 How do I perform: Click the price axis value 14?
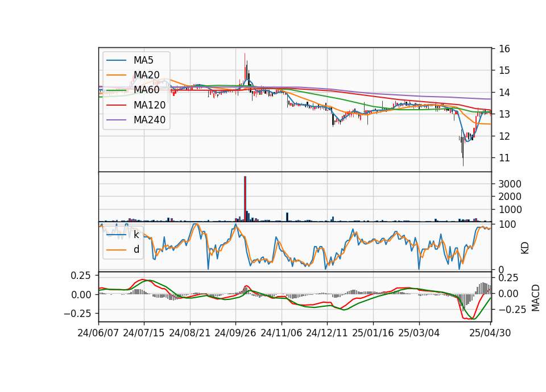pos(504,93)
